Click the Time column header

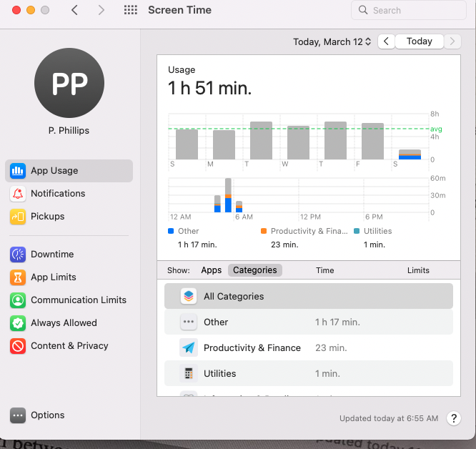324,270
